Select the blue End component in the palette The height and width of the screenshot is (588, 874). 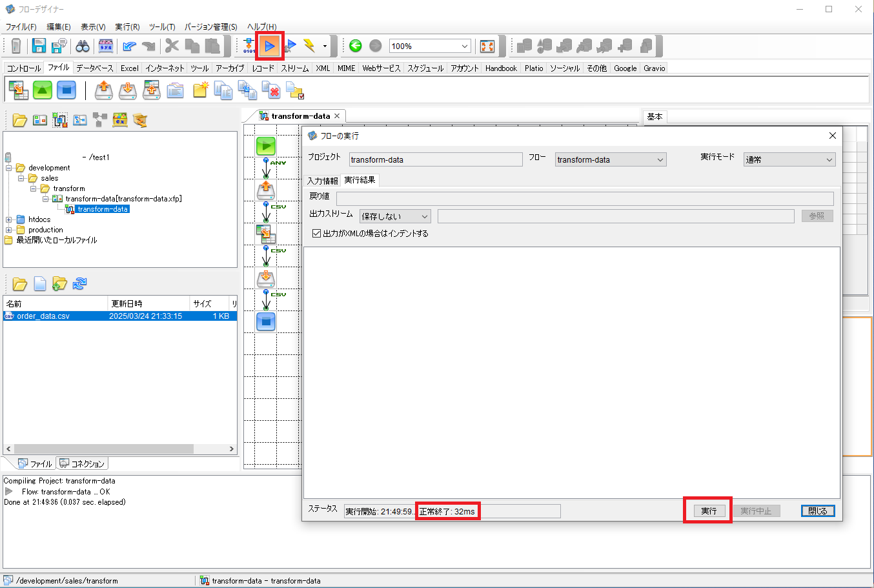coord(67,90)
